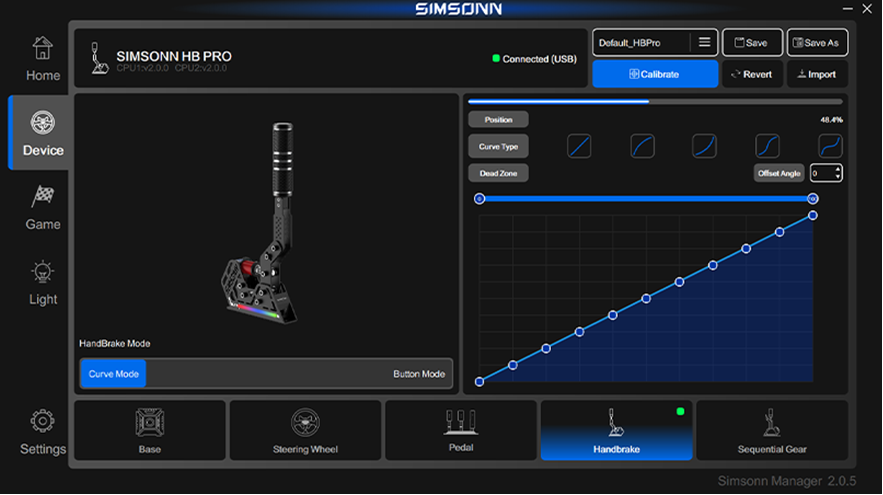Decrease the Offset Angle with down arrow
The height and width of the screenshot is (495, 883).
(838, 177)
